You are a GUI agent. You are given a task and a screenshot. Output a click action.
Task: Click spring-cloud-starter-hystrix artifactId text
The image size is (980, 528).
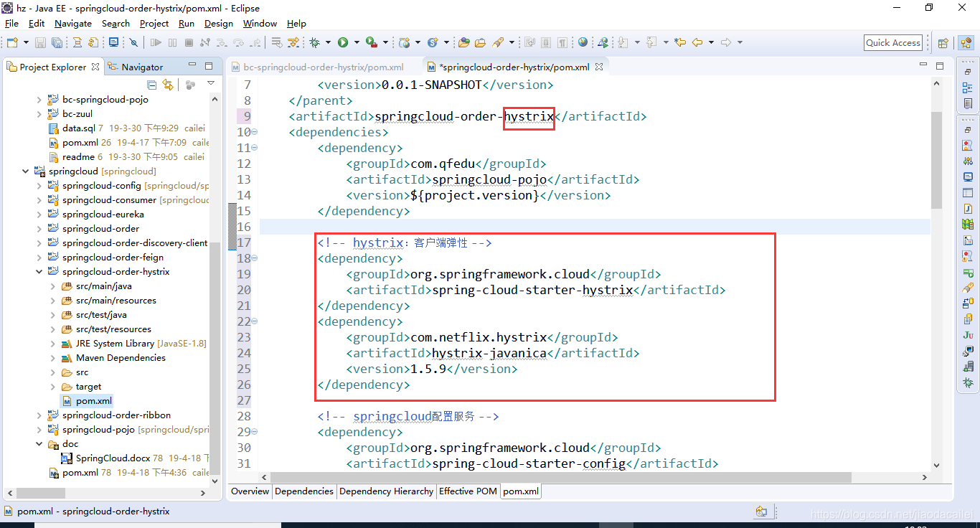click(532, 290)
